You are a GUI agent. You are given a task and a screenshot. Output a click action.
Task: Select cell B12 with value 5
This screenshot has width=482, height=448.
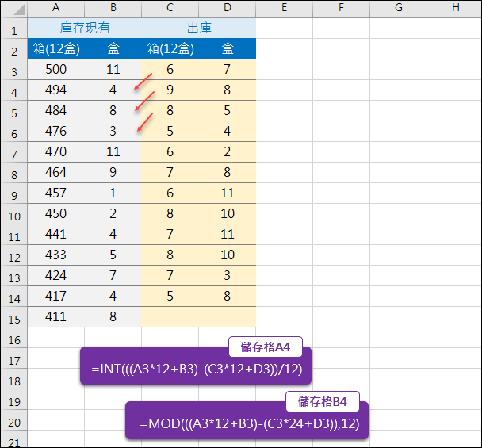point(113,255)
